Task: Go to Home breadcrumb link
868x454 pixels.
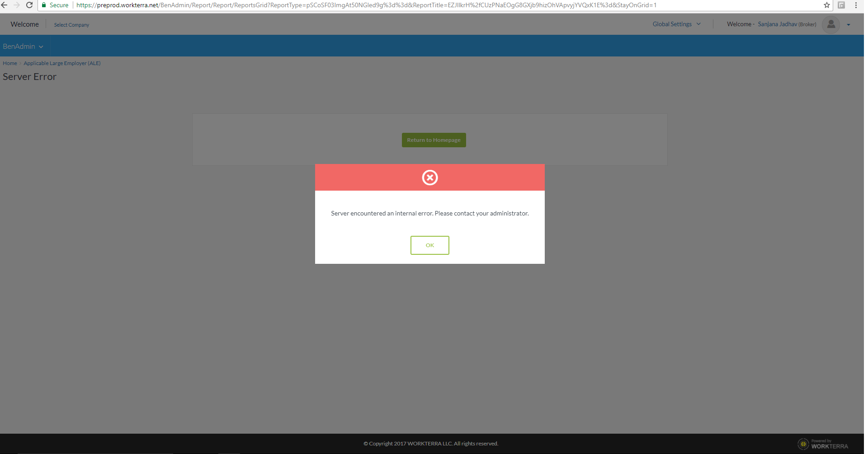Action: coord(10,63)
